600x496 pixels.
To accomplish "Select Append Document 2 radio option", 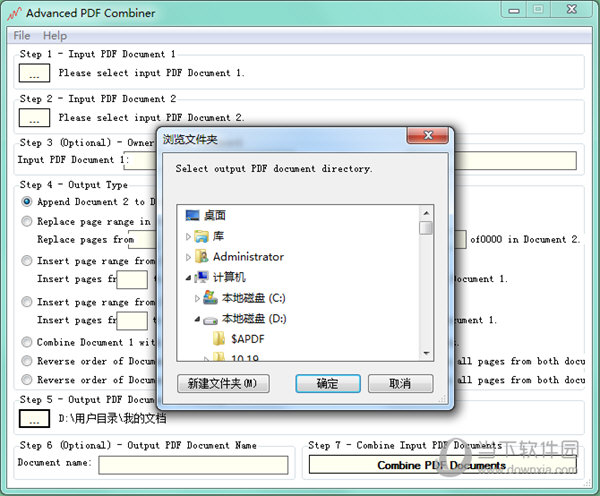I will click(26, 201).
